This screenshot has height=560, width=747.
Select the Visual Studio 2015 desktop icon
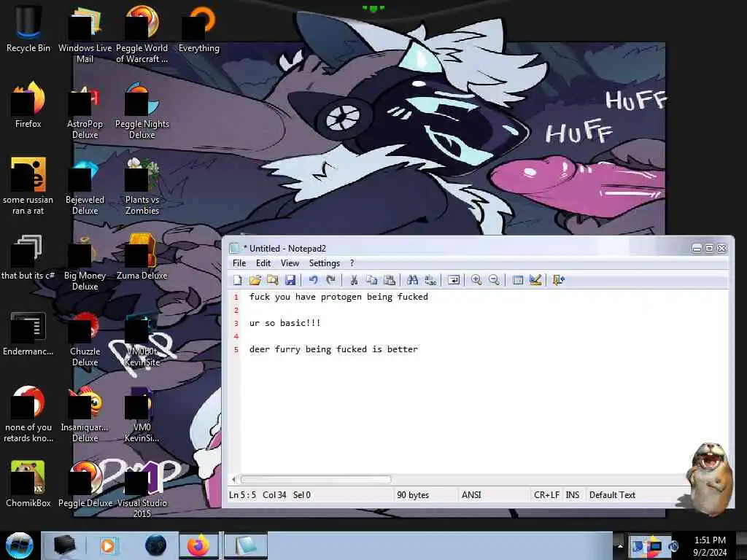142,489
